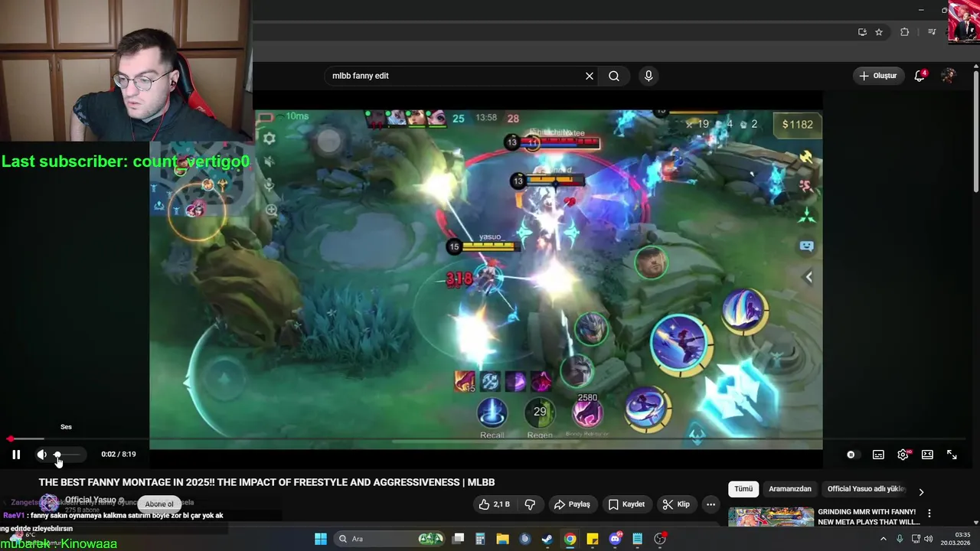Switch to theater mode view
This screenshot has width=980, height=551.
pos(927,455)
